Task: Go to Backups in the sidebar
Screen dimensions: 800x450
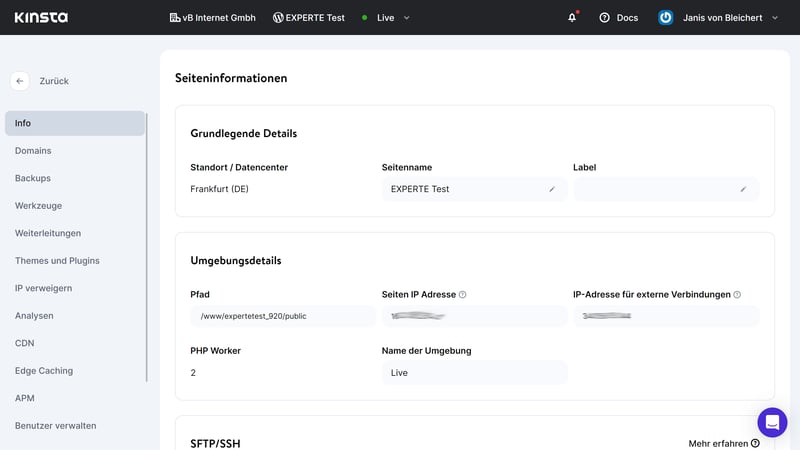Action: (33, 178)
